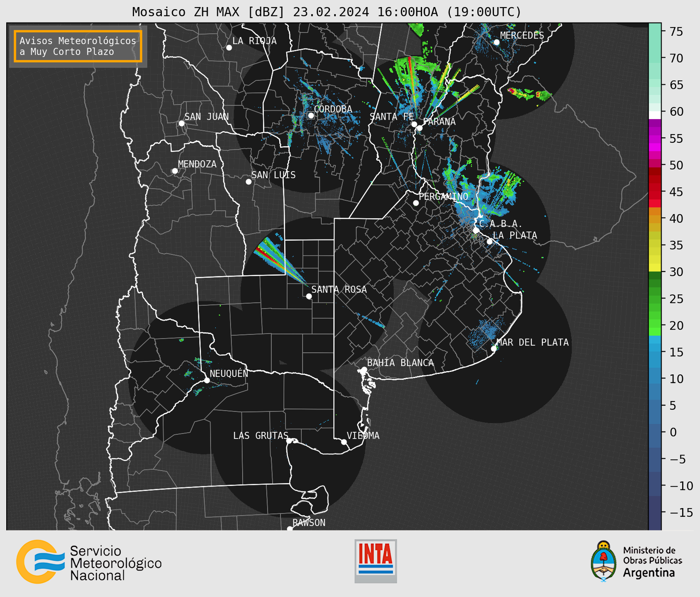The image size is (700, 597).
Task: Click the BAHÍA BLANCA city marker dot
Action: [364, 369]
